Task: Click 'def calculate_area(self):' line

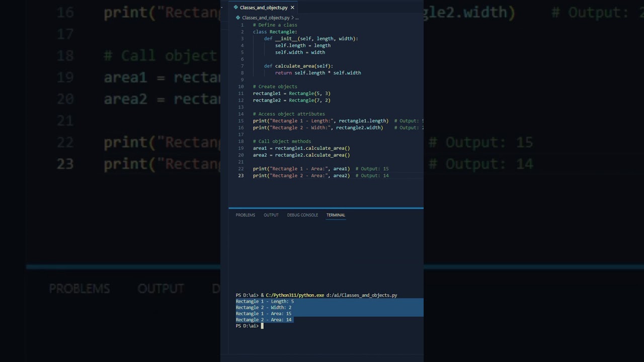Action: (x=298, y=66)
